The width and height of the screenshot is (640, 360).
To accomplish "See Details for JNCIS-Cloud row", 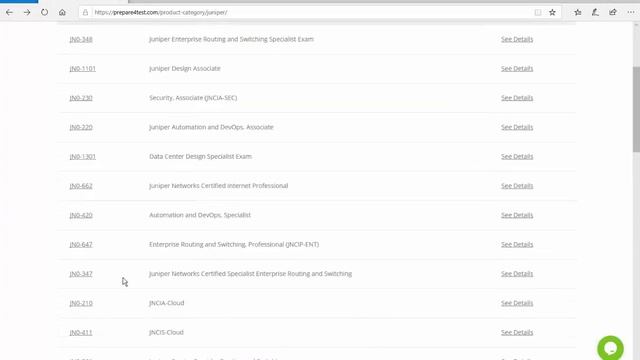I will click(x=517, y=333).
